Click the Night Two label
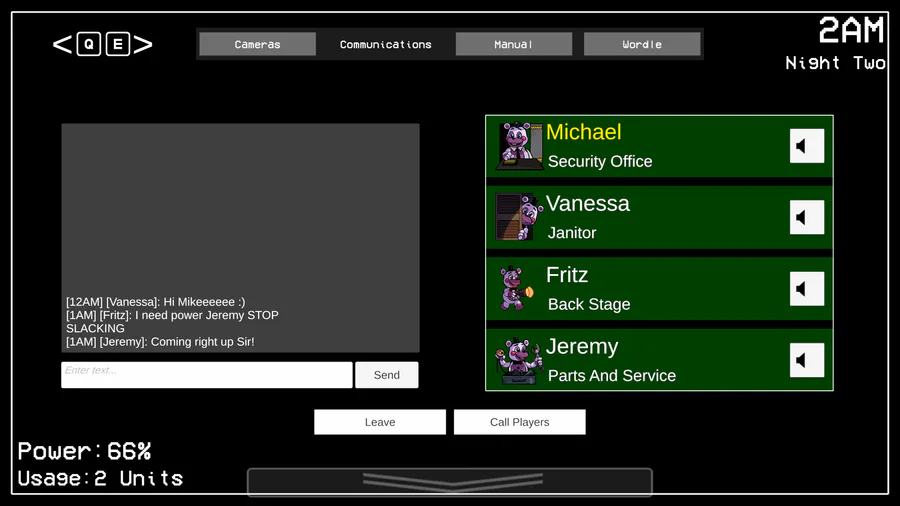 coord(835,63)
